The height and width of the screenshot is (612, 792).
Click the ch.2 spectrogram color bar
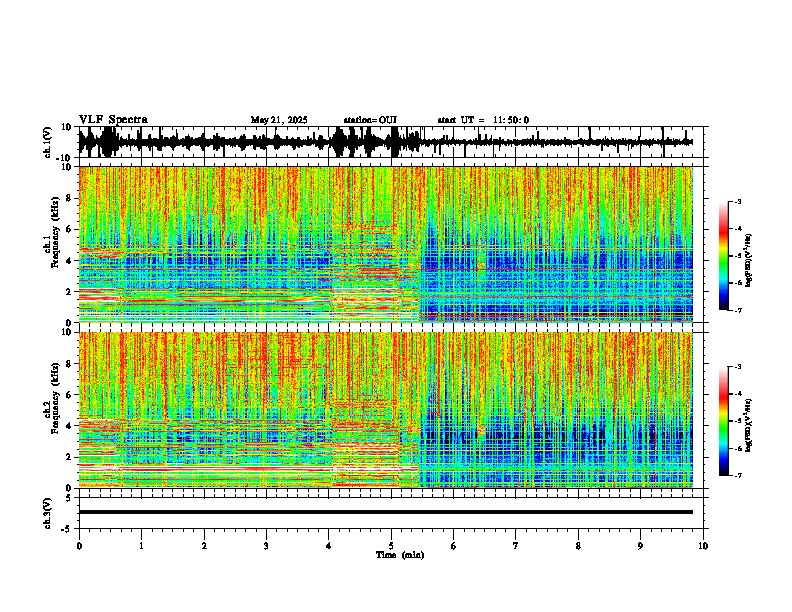point(723,421)
